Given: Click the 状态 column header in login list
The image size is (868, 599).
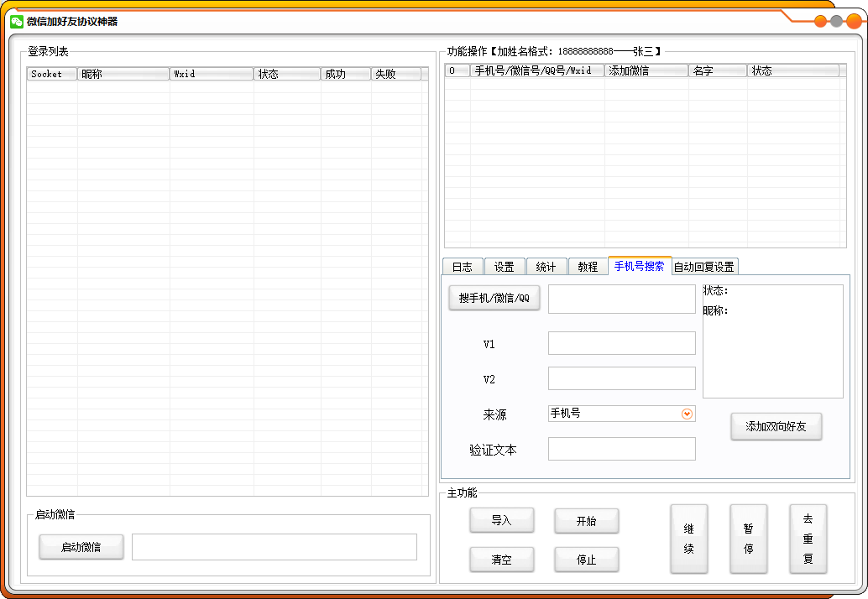Looking at the screenshot, I should 287,74.
